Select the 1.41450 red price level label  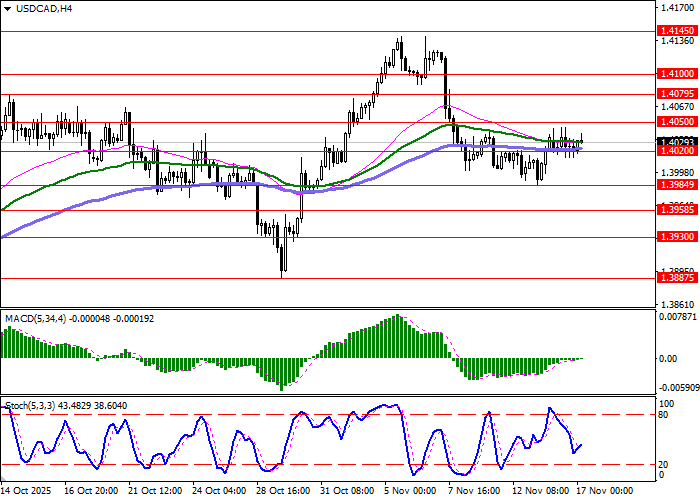(677, 31)
